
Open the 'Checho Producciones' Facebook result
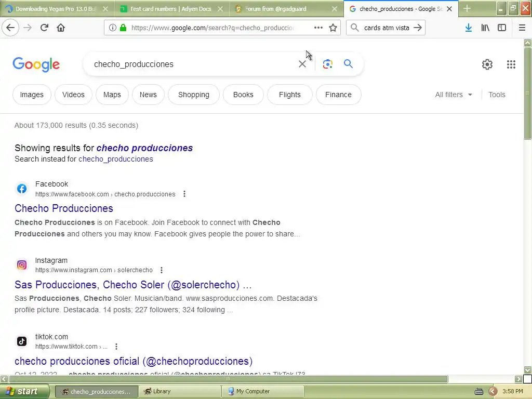pos(64,208)
